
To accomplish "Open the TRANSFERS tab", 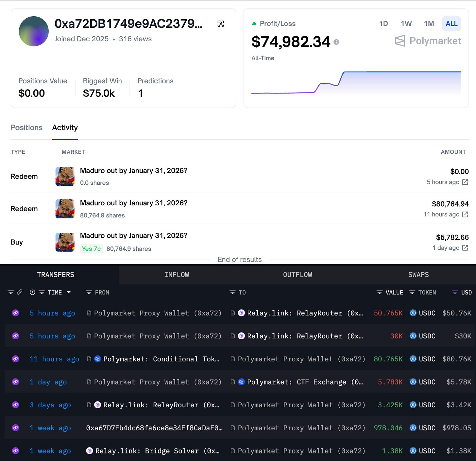I will point(56,275).
